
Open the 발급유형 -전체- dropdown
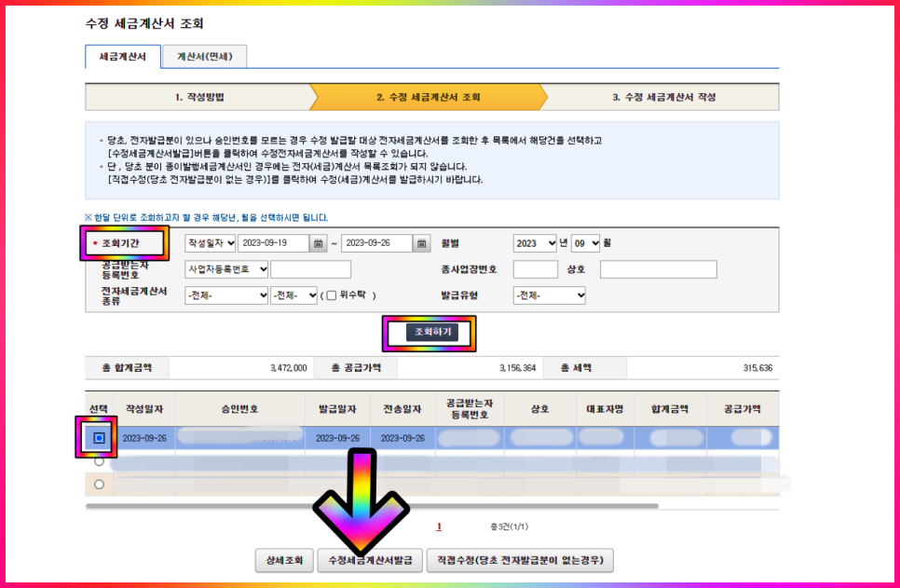coord(550,295)
